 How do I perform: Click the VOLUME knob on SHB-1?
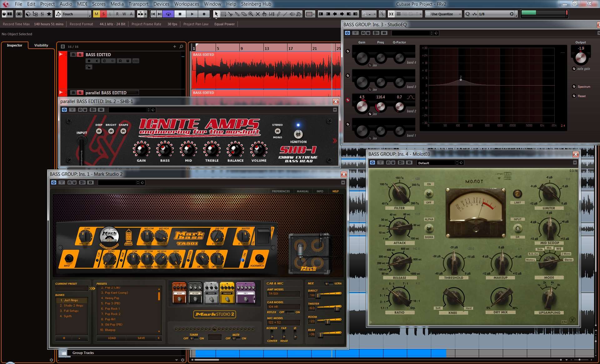click(259, 150)
